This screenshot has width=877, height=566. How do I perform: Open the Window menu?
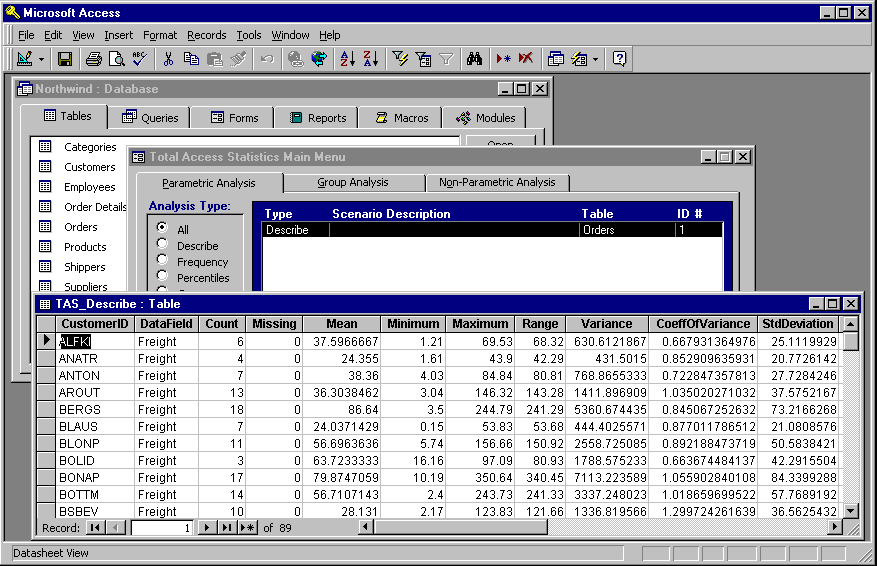coord(290,35)
